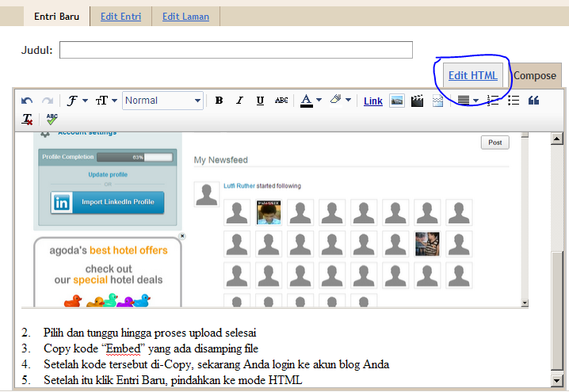The width and height of the screenshot is (569, 392).
Task: Click the My Newsfeed heading
Action: click(220, 160)
